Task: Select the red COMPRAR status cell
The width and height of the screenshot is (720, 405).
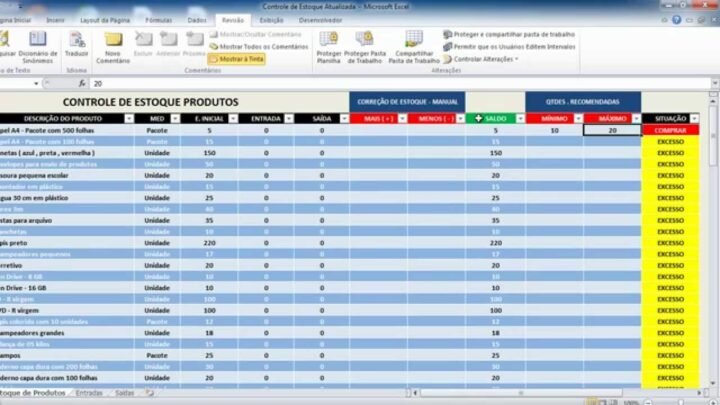Action: [x=670, y=130]
